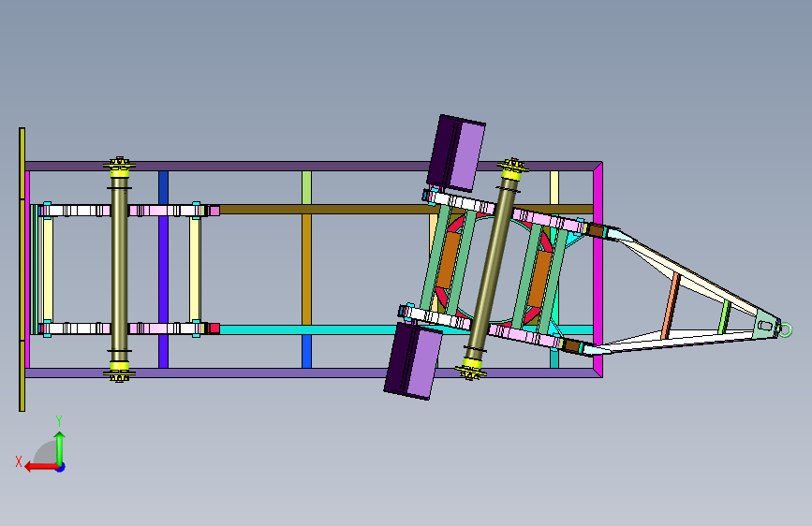Select the lower purple wheel box
Viewport: 812px width, 526px height.
(413, 361)
